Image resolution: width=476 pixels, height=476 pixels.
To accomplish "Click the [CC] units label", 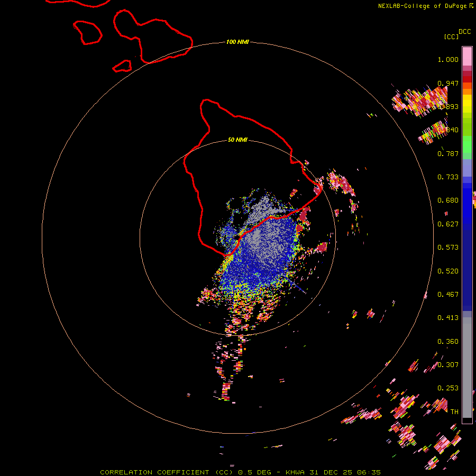I will click(452, 36).
